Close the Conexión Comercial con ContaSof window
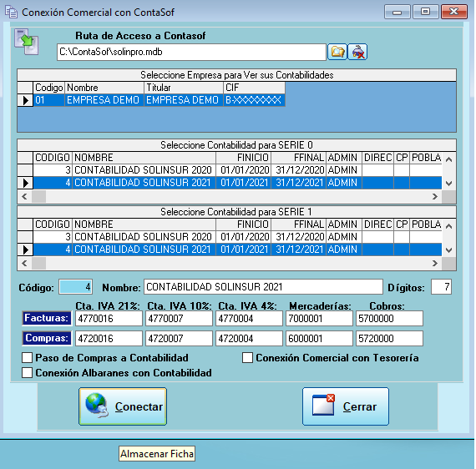 pyautogui.click(x=453, y=12)
